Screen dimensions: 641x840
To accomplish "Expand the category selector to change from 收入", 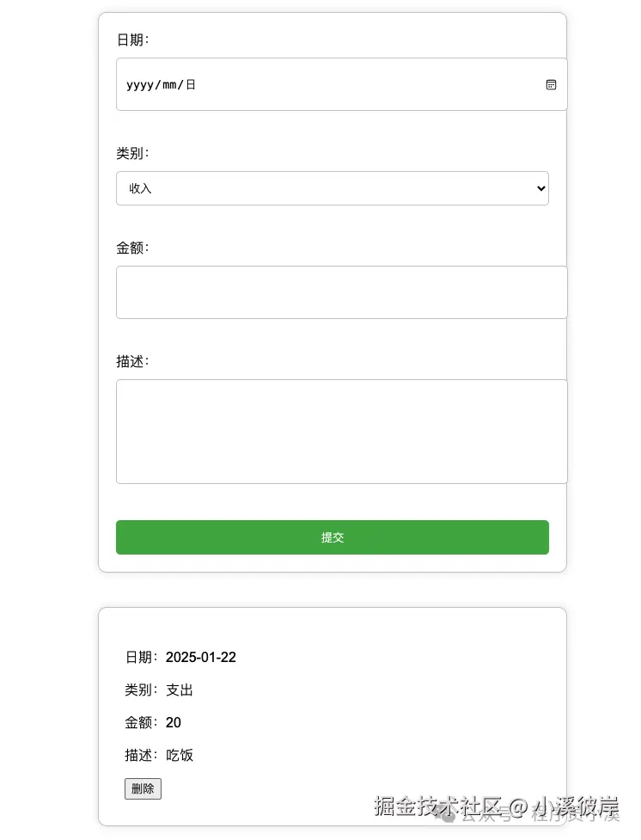I will point(333,188).
